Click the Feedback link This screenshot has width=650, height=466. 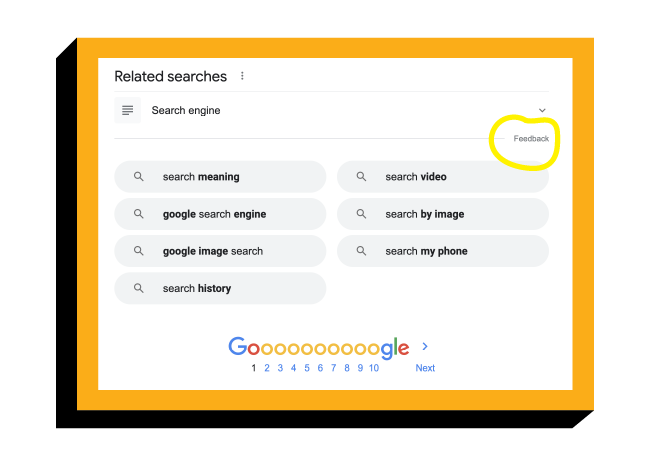pyautogui.click(x=531, y=138)
